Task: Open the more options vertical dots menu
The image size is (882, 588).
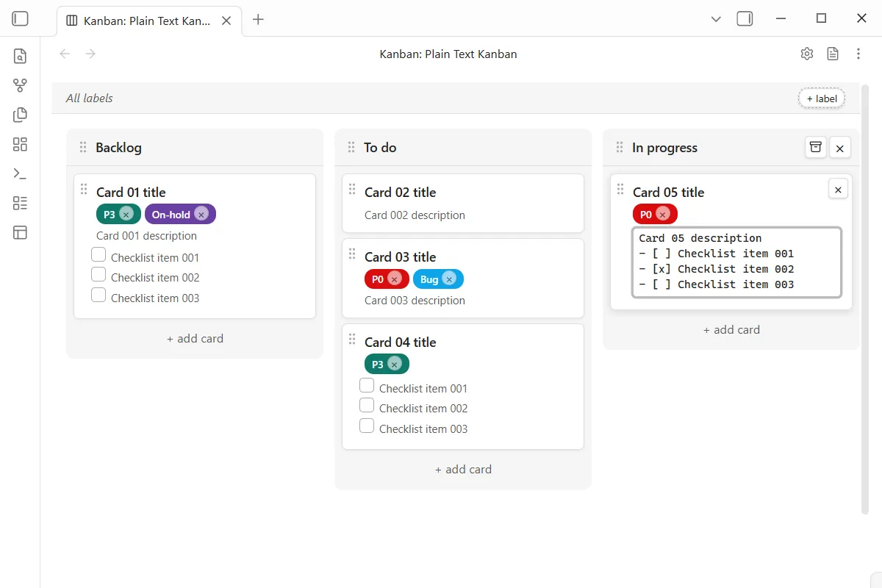Action: (858, 54)
